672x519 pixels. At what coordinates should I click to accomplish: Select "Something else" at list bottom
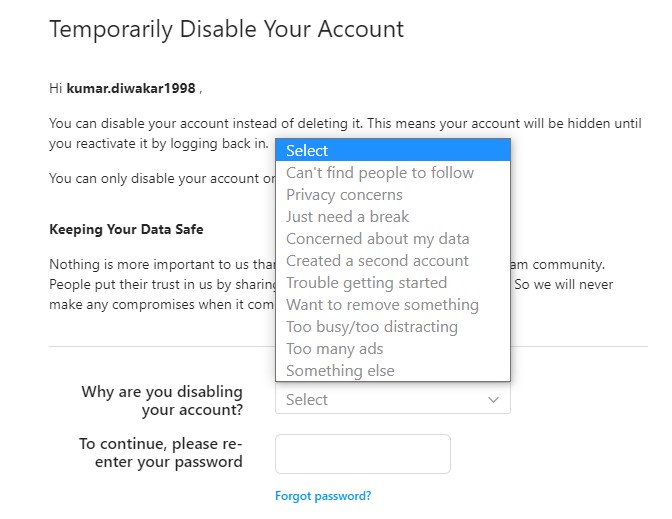tap(340, 371)
